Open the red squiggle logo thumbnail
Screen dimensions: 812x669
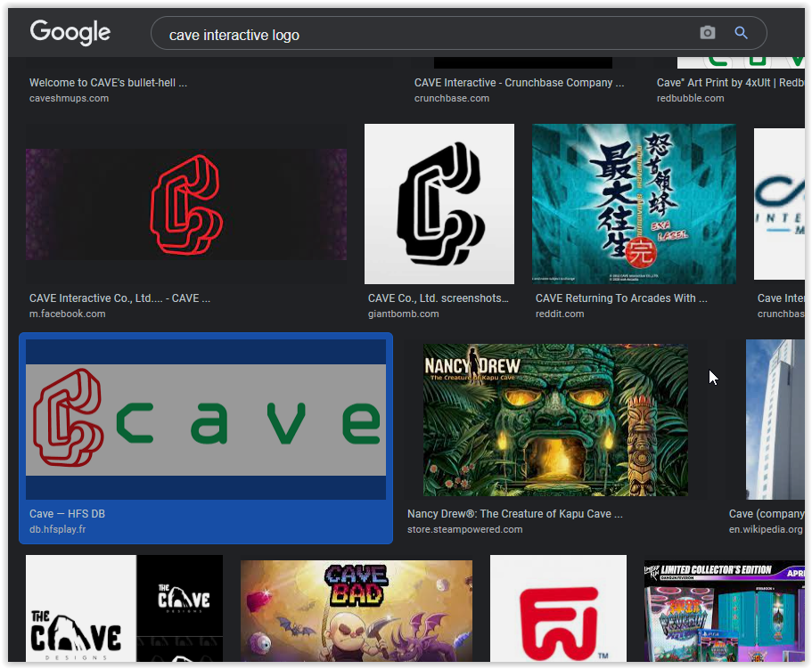pyautogui.click(x=558, y=608)
